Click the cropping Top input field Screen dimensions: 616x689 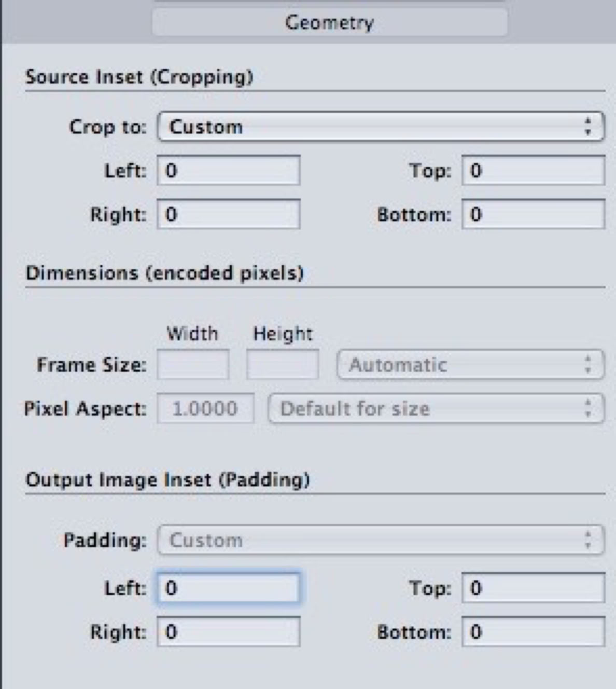click(x=533, y=171)
